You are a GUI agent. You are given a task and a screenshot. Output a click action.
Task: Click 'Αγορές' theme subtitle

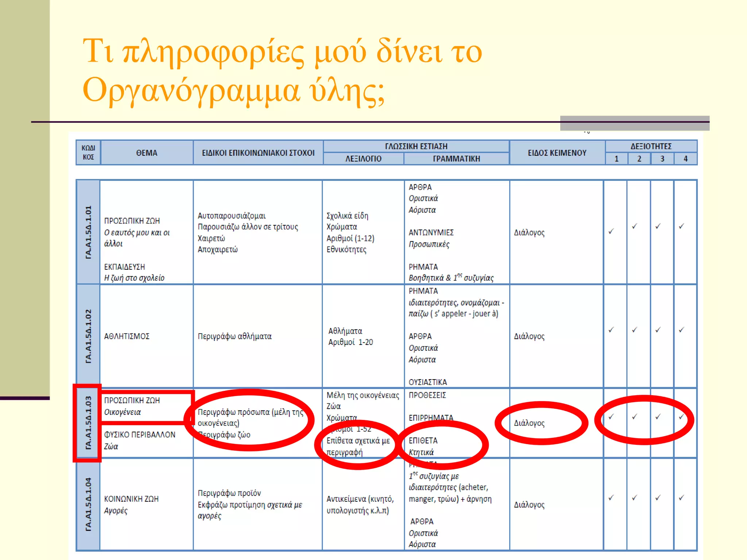click(116, 510)
